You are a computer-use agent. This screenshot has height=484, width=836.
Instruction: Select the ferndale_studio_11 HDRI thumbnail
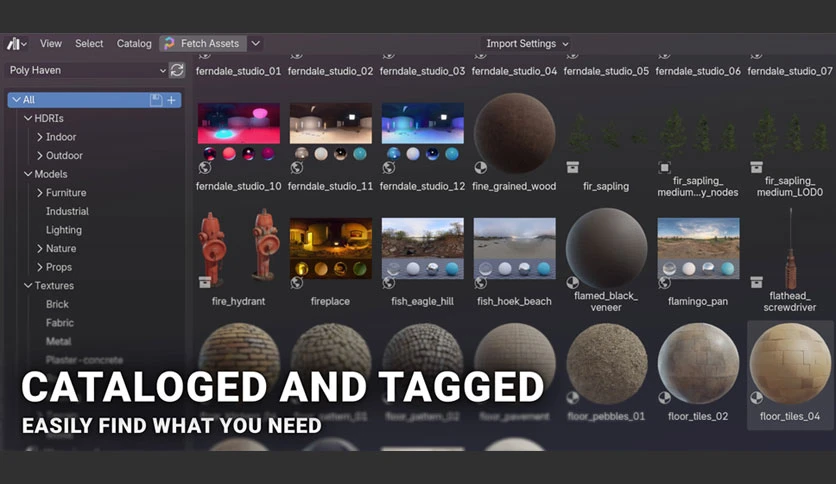(331, 132)
